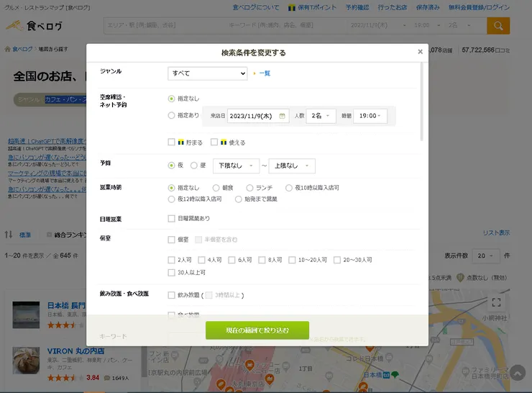Click the sort arrows icon
532x393 pixels.
(9, 235)
